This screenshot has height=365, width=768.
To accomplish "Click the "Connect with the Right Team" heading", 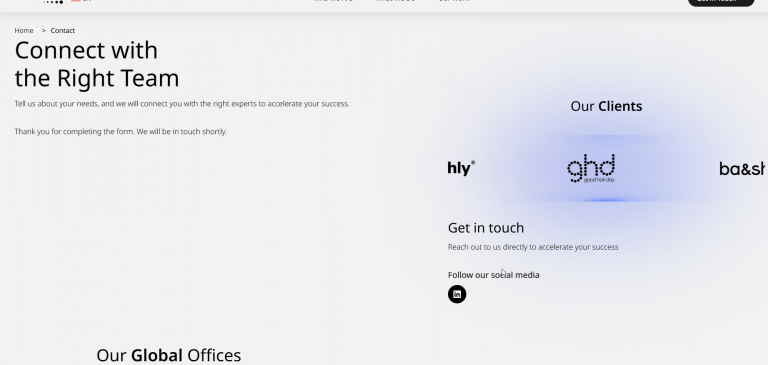I will pyautogui.click(x=97, y=64).
